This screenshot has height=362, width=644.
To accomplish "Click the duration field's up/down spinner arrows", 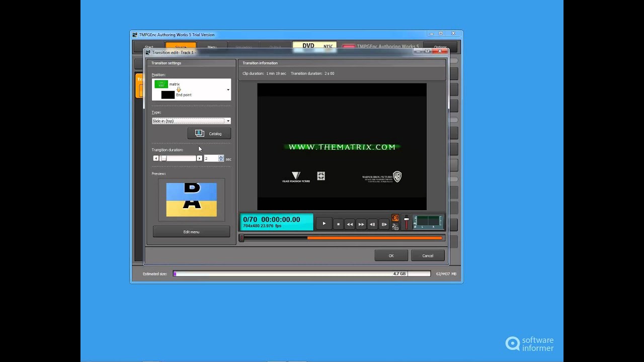I will point(221,158).
